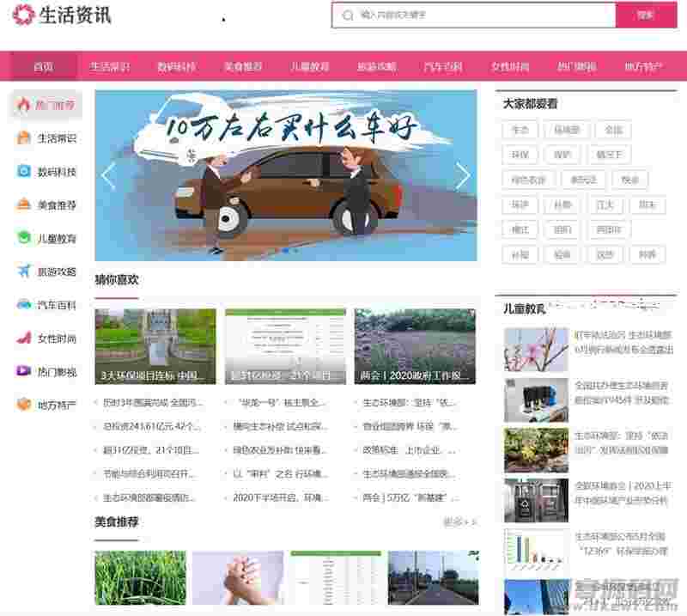Click the 猜你喜欢 section heading
The width and height of the screenshot is (687, 616).
point(117,280)
